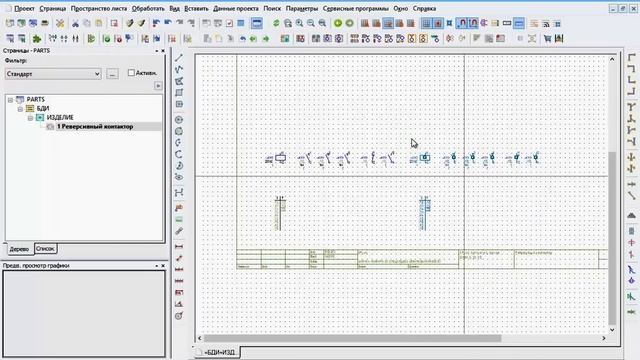Click the right scroll arrow of the horizontal scrollbar
Image resolution: width=640 pixels, height=360 pixels.
click(x=604, y=338)
